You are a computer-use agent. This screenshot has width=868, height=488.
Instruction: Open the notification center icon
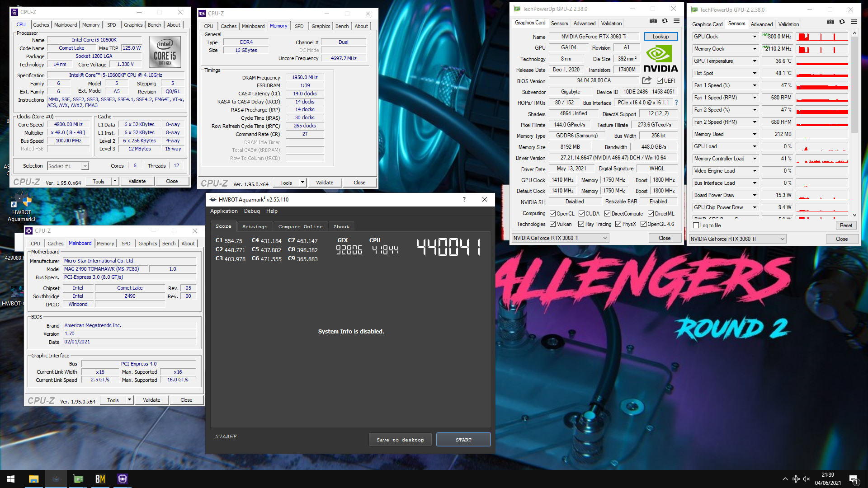tap(853, 479)
